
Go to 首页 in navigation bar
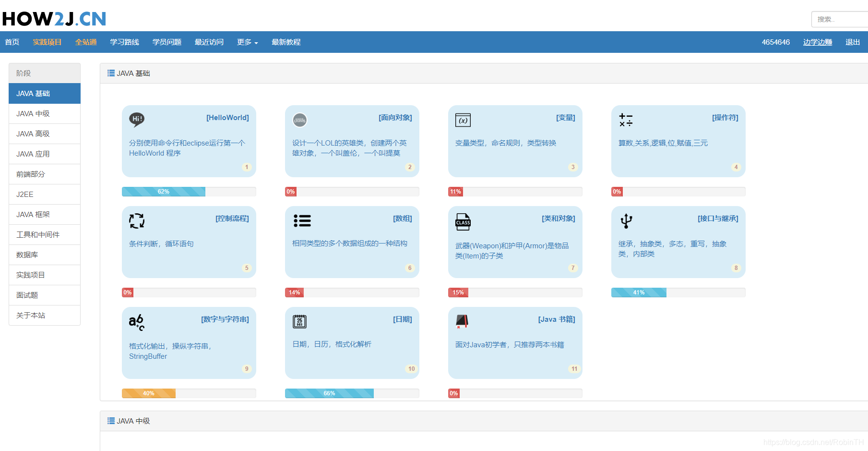(12, 42)
